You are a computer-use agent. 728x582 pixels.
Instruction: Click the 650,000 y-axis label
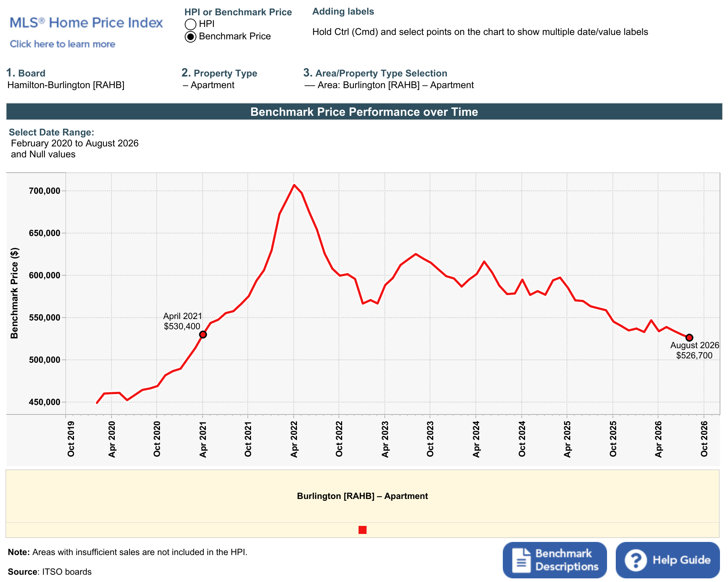point(44,233)
